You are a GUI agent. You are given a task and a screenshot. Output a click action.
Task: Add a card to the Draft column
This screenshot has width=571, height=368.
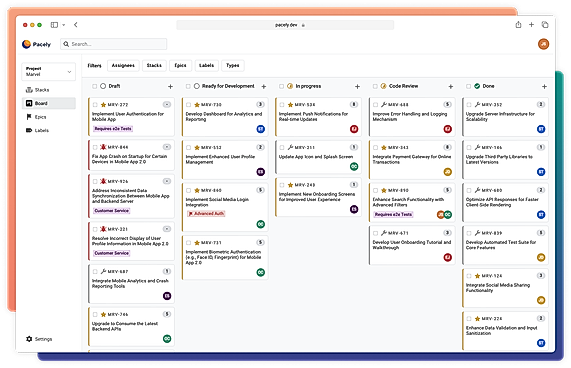[x=170, y=87]
